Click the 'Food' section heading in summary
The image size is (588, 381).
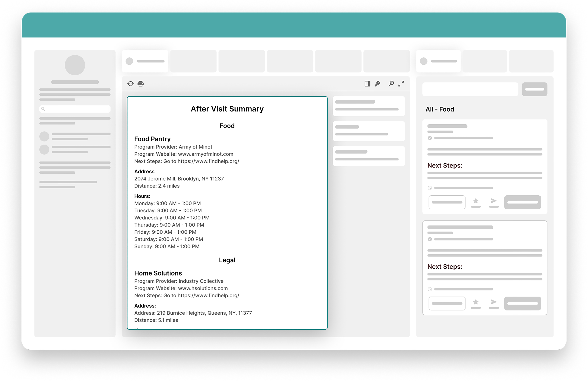(227, 126)
